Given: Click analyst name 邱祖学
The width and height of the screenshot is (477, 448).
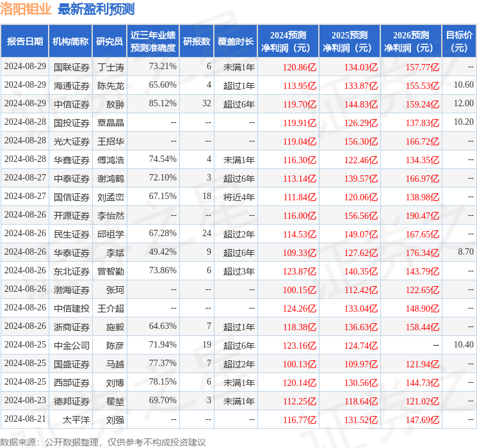Looking at the screenshot, I should tap(111, 234).
